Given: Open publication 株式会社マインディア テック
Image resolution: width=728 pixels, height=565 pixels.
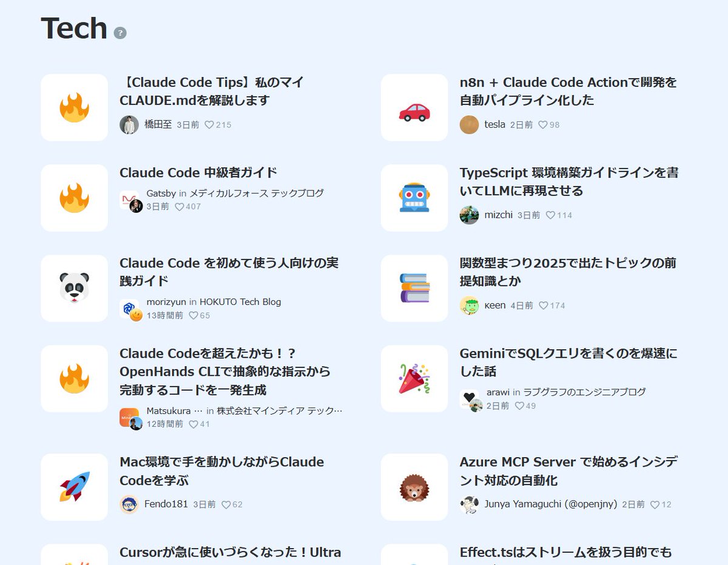Looking at the screenshot, I should 280,410.
